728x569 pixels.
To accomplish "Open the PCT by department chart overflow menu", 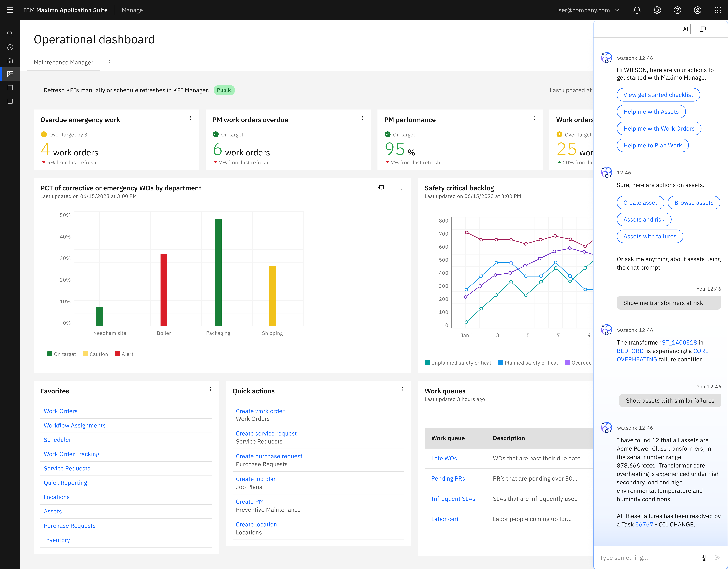I will tap(401, 188).
